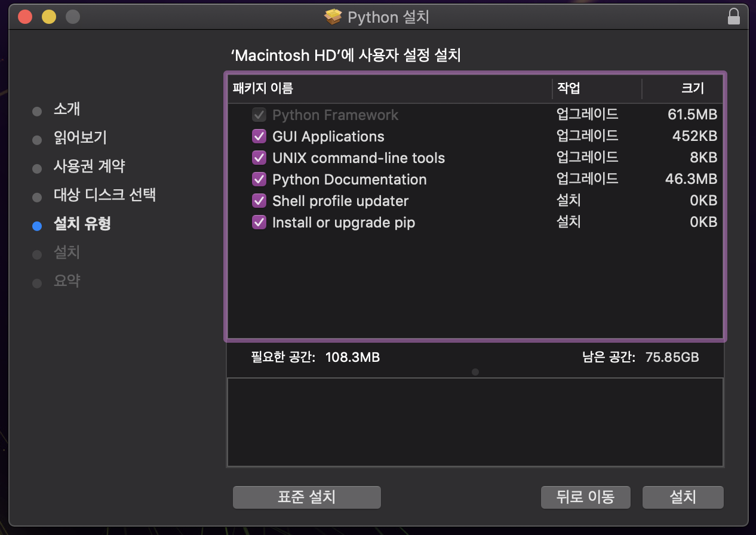Click the 남은 공간 75.85GB text
The height and width of the screenshot is (535, 756).
tap(641, 357)
